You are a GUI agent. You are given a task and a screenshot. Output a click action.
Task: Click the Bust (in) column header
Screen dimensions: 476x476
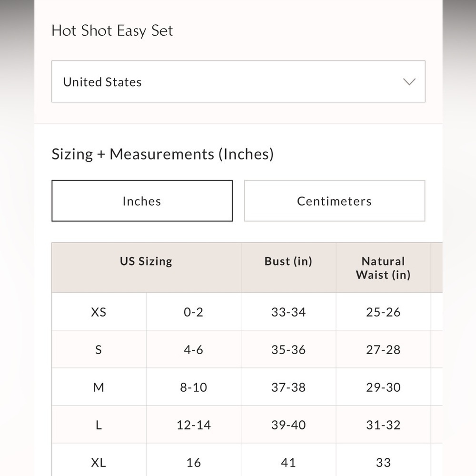click(288, 261)
